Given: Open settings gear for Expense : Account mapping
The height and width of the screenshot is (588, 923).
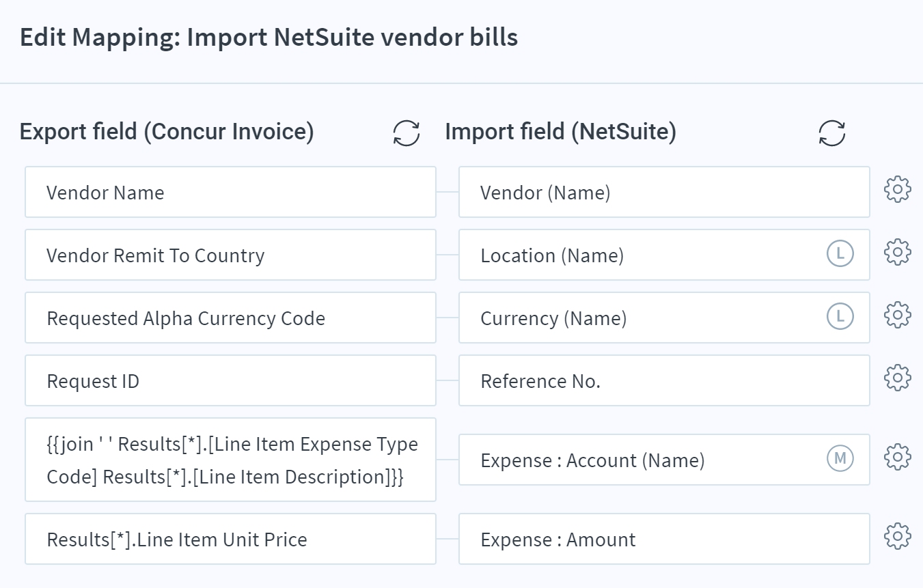Looking at the screenshot, I should [x=897, y=456].
